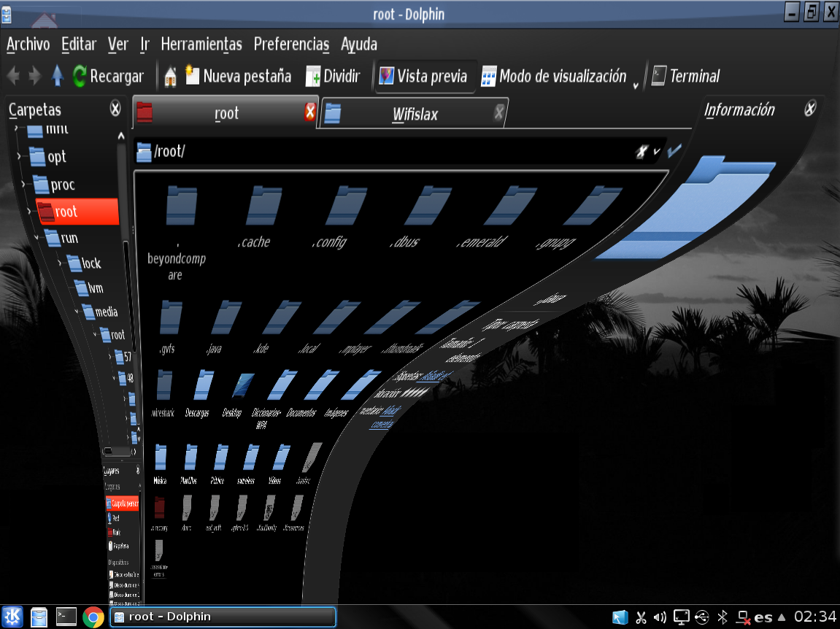Switch to the root tab
The height and width of the screenshot is (629, 840).
point(226,113)
